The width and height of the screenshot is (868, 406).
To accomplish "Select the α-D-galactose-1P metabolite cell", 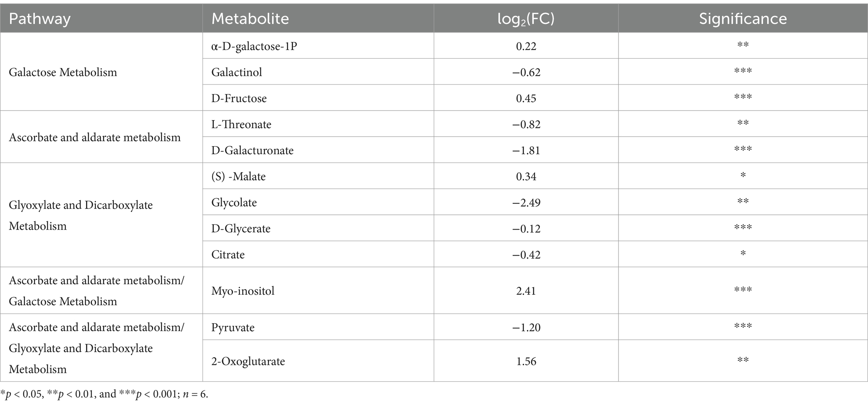I will click(x=318, y=46).
